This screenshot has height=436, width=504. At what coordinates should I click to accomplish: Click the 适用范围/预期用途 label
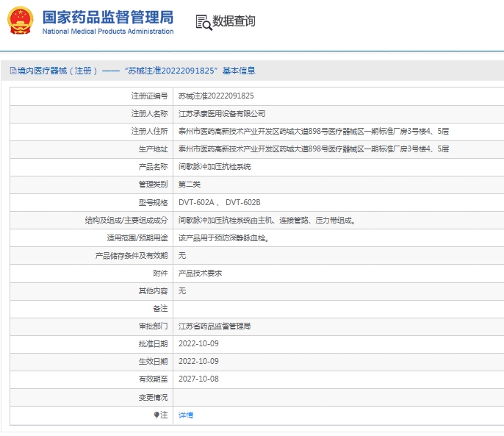[137, 238]
